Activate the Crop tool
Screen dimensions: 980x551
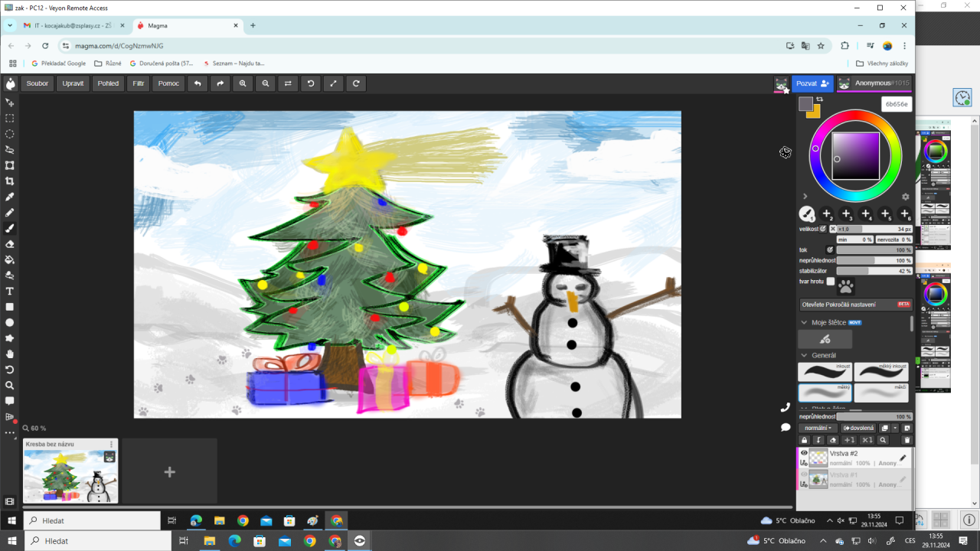(x=10, y=181)
